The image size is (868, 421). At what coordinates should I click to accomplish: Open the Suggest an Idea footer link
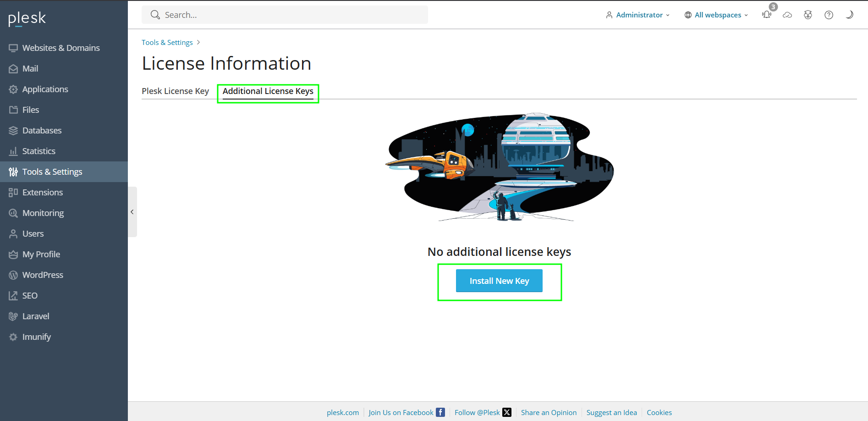611,412
